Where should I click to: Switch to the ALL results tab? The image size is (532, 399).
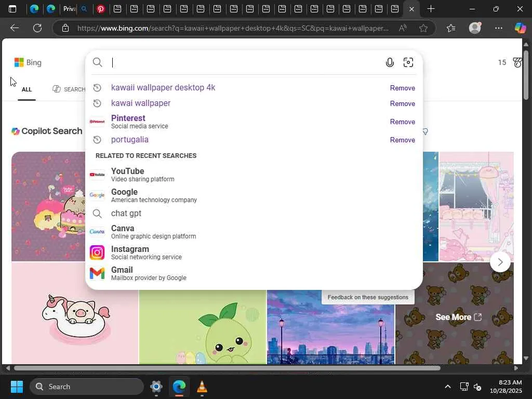pyautogui.click(x=26, y=89)
